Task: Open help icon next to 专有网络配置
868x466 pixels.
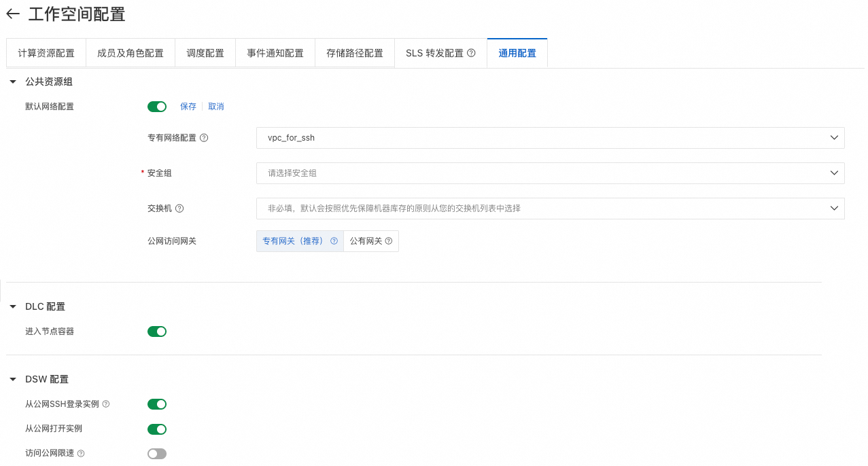Action: coord(204,138)
